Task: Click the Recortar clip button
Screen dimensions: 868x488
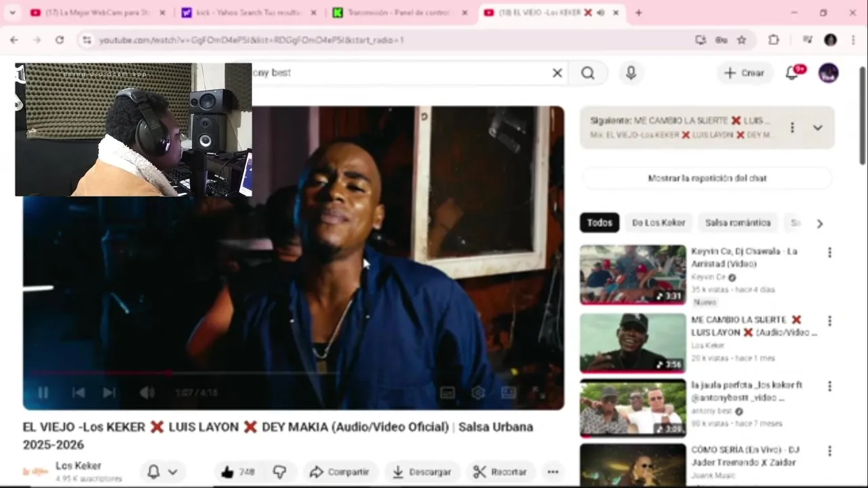Action: 500,472
